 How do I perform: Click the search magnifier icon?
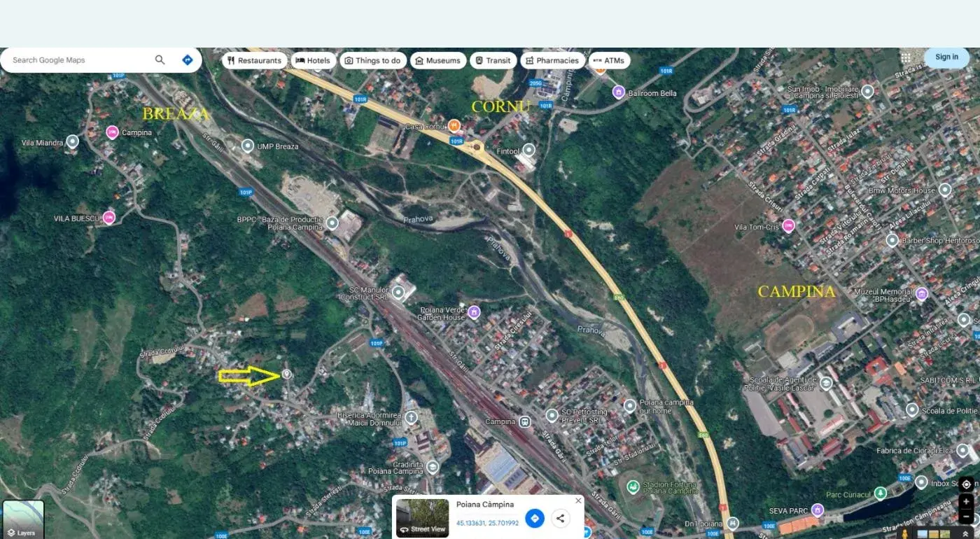(x=160, y=60)
